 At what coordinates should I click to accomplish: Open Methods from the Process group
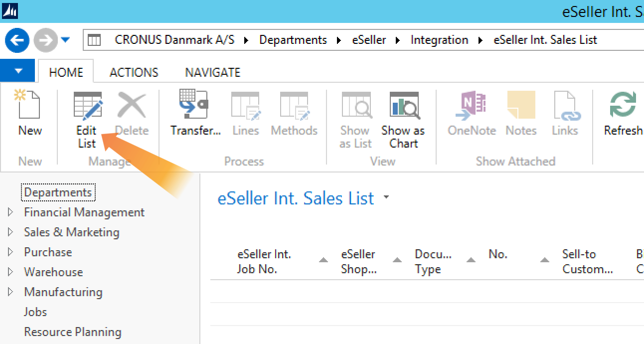coord(294,115)
